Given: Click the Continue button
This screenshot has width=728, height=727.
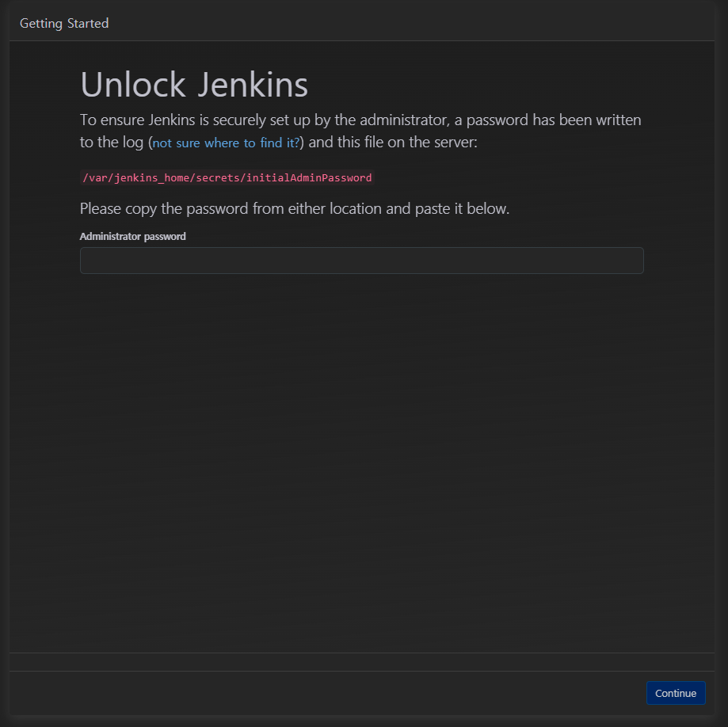Looking at the screenshot, I should tap(676, 693).
